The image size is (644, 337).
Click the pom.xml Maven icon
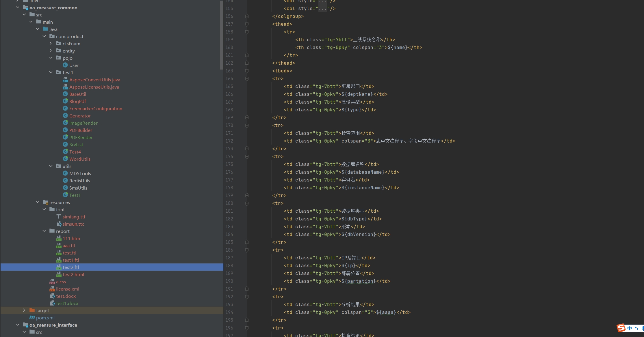coord(32,318)
